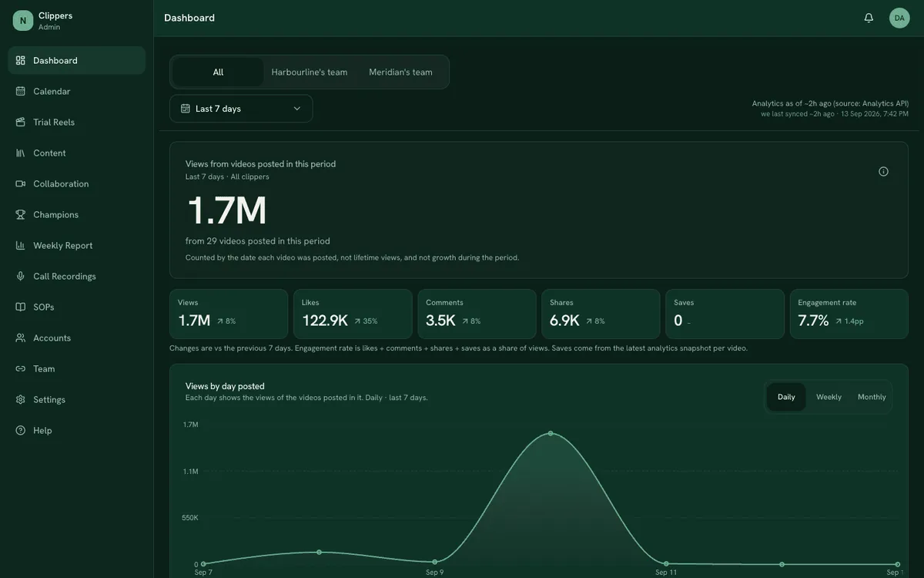The width and height of the screenshot is (924, 578).
Task: Open Call Recordings section
Action: pos(76,276)
